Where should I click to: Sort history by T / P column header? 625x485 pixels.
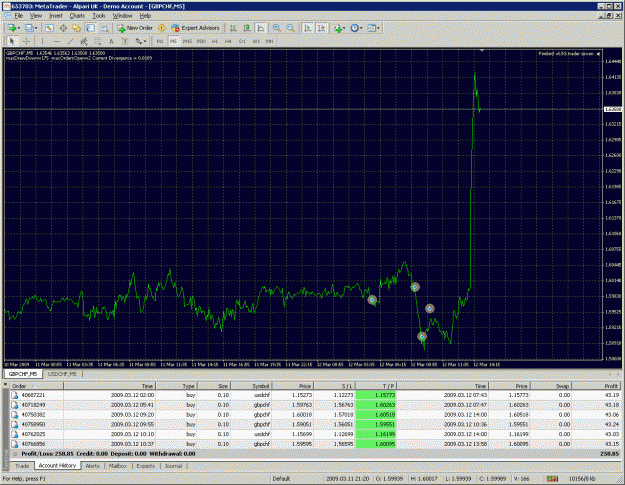point(376,386)
